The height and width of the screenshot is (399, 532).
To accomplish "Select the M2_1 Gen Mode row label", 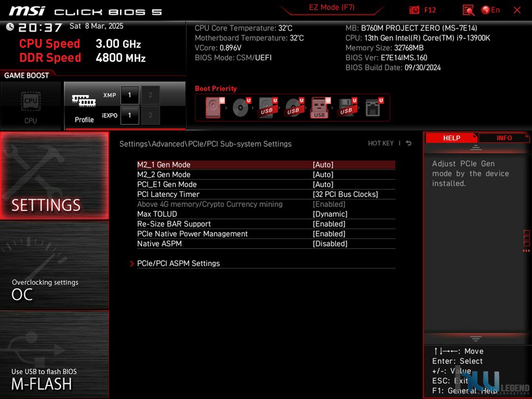I will coord(164,165).
